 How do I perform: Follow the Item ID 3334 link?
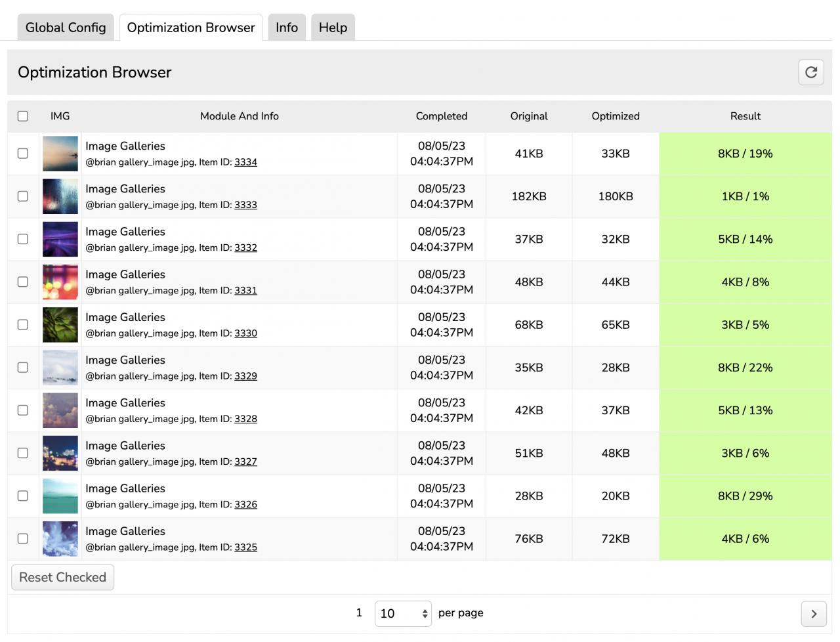coord(245,162)
